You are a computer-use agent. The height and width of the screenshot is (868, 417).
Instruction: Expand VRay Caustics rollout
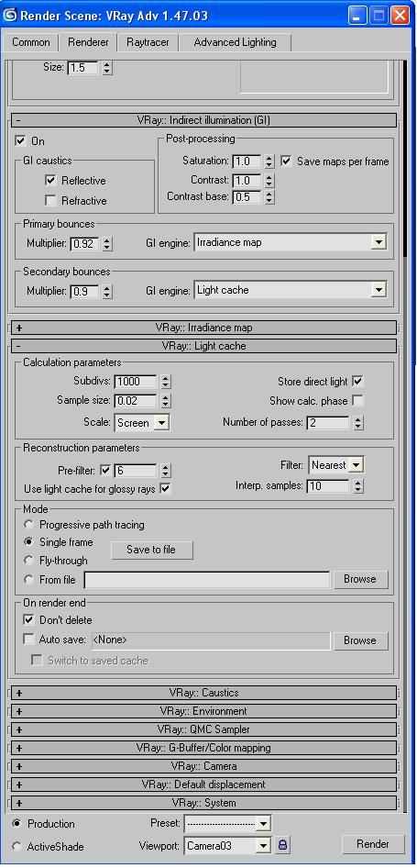pos(203,693)
